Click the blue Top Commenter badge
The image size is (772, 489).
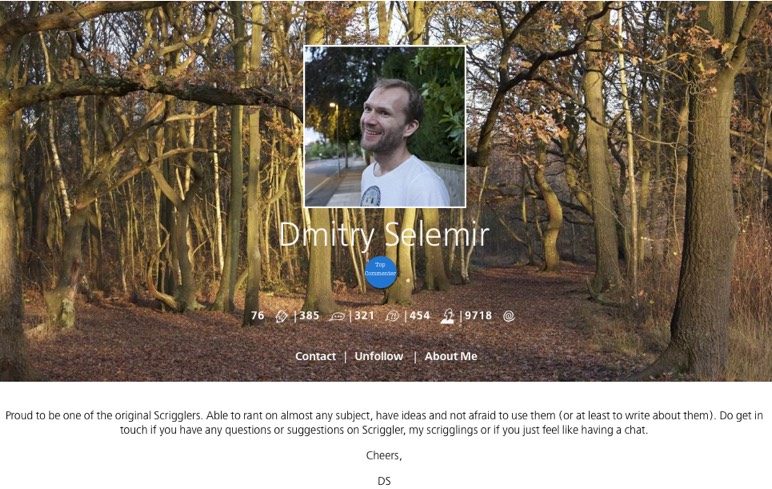point(381,272)
